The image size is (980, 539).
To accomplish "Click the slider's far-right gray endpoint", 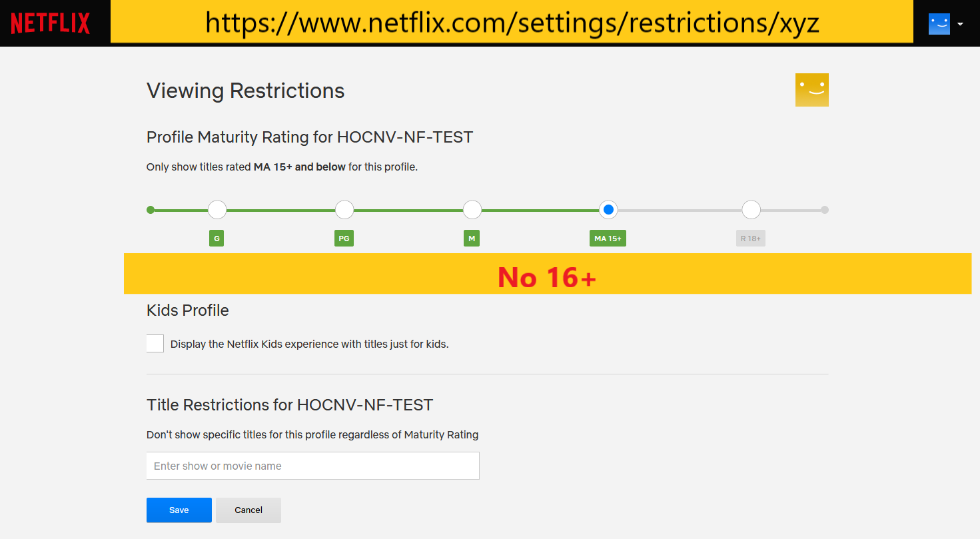I will 825,210.
